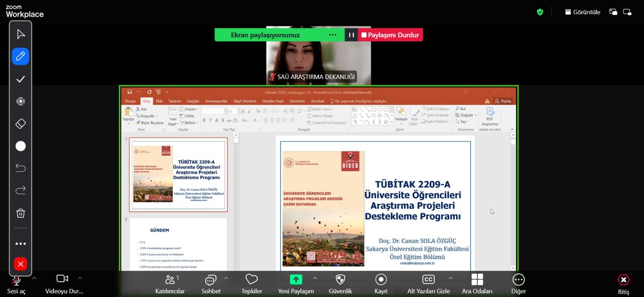Click Kes cut command
Viewport: 644px width, 297px height.
141,109
